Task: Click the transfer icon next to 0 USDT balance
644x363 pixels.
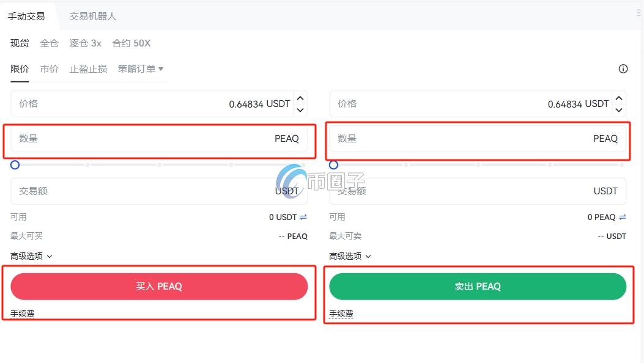Action: (x=303, y=217)
